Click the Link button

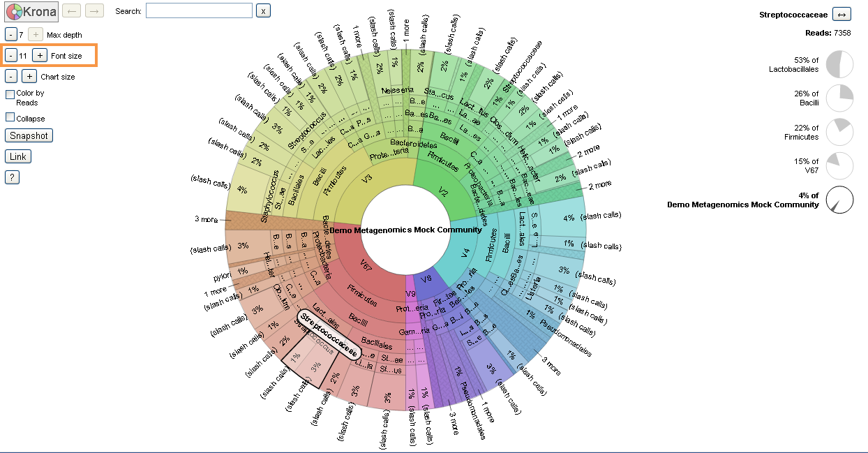[18, 156]
